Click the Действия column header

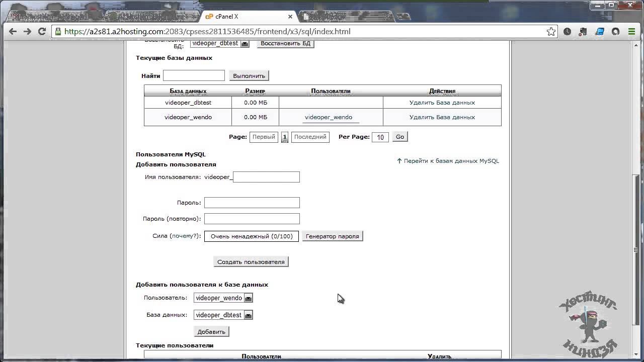442,91
